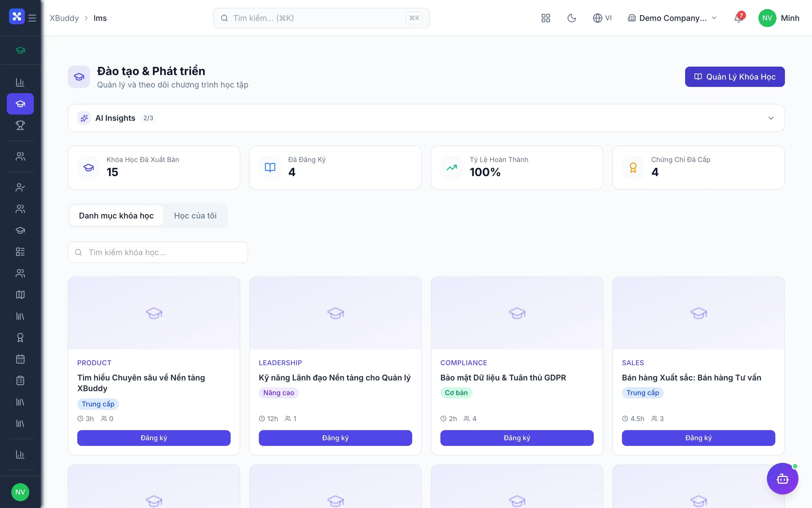Click the Nâng cao level badge
This screenshot has height=508, width=812.
coord(279,393)
